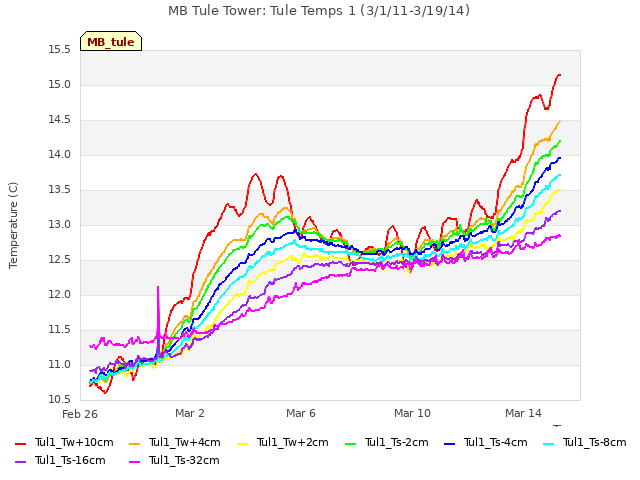This screenshot has width=640, height=480.
Task: Click the red line's final peak above 15.0
Action: 559,75
